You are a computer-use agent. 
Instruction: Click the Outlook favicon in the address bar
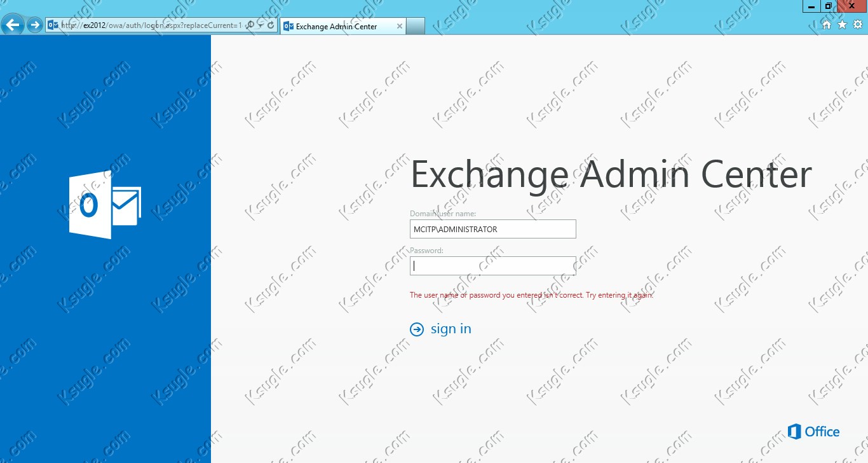click(x=52, y=25)
